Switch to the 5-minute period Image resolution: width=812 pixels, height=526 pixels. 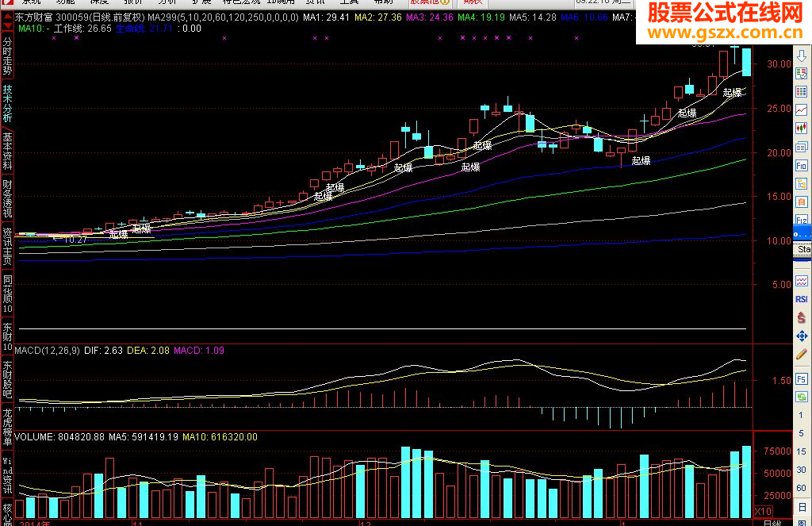click(801, 433)
